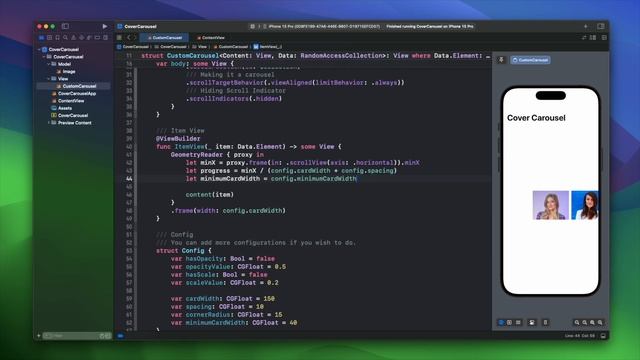Toggle the navigator sidebar visibility
Screen dimensions: 640x360
click(x=65, y=26)
